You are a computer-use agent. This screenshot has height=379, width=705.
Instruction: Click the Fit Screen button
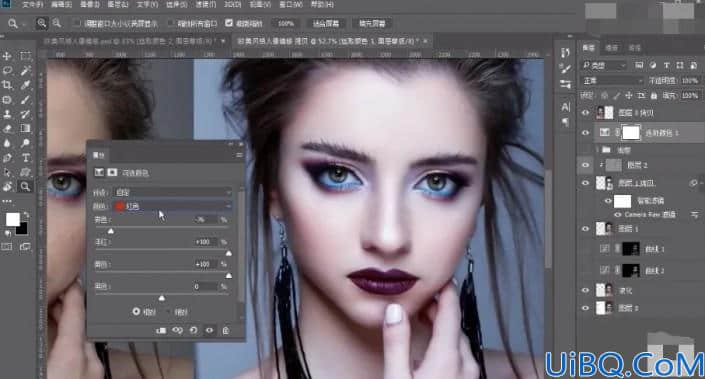click(x=326, y=23)
